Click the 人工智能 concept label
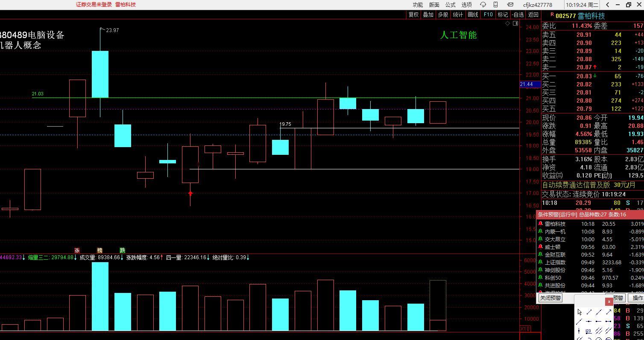Viewport: 644px width, 340px height. coord(458,35)
